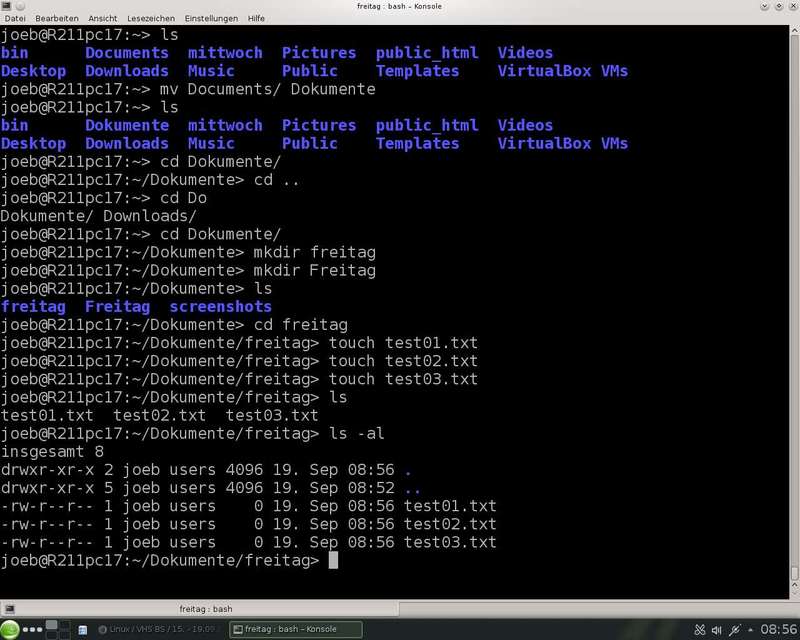
Task: Activate 'freitag : bash – Konsole' taskbar button
Action: coord(296,629)
